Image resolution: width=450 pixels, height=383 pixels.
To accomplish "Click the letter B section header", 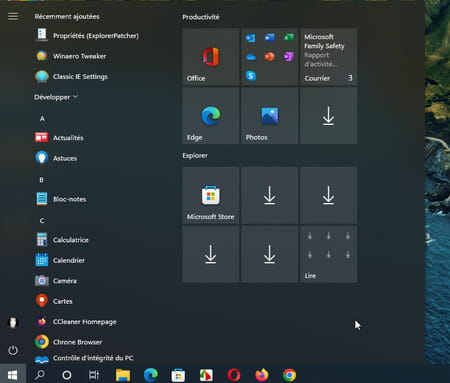I will click(42, 180).
